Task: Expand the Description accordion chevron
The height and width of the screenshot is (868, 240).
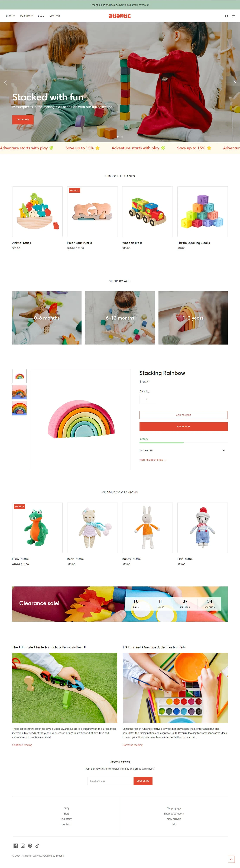Action: (x=224, y=450)
